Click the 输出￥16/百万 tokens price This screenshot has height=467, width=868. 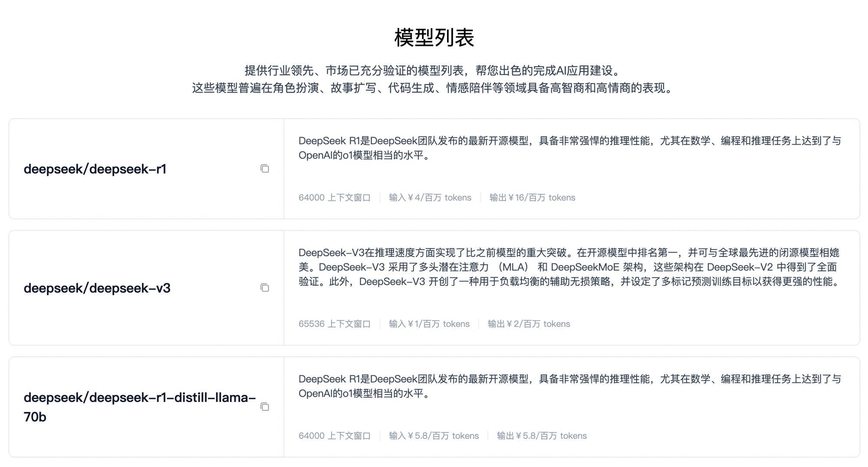[x=532, y=197]
